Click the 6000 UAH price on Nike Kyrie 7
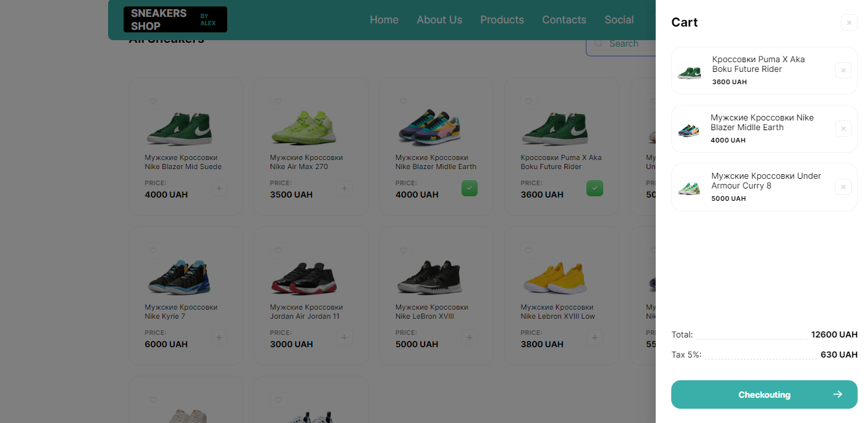 point(166,344)
